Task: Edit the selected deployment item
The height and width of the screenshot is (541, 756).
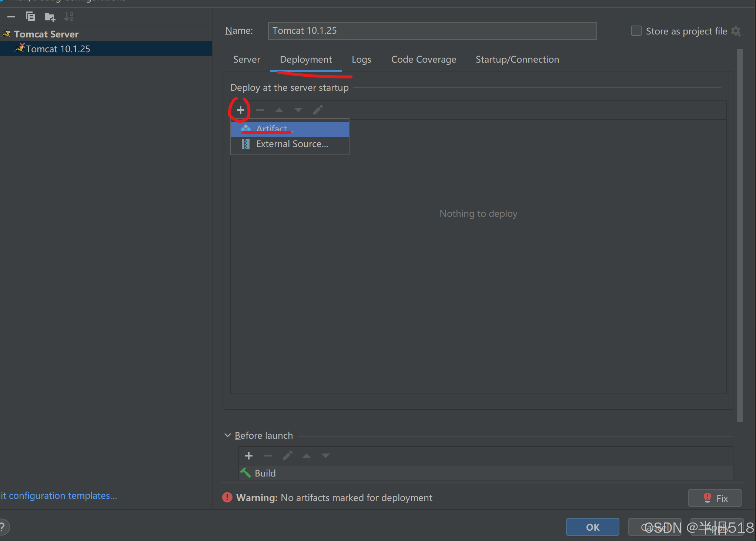Action: click(318, 110)
